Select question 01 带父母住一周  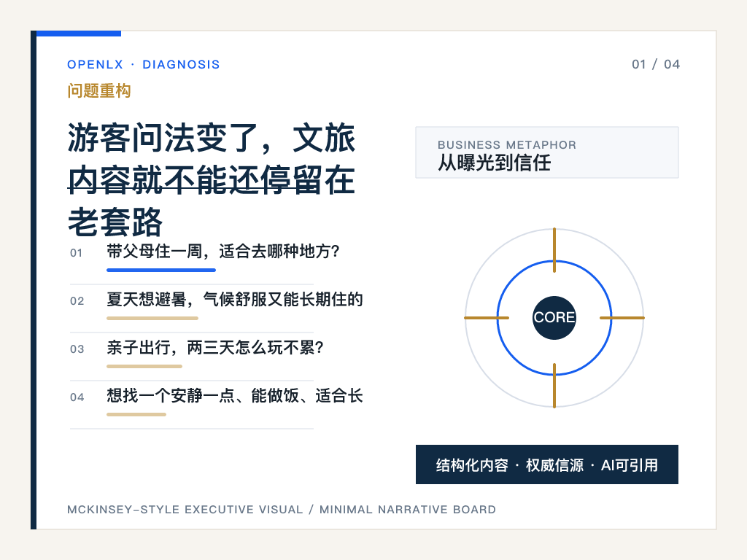223,251
